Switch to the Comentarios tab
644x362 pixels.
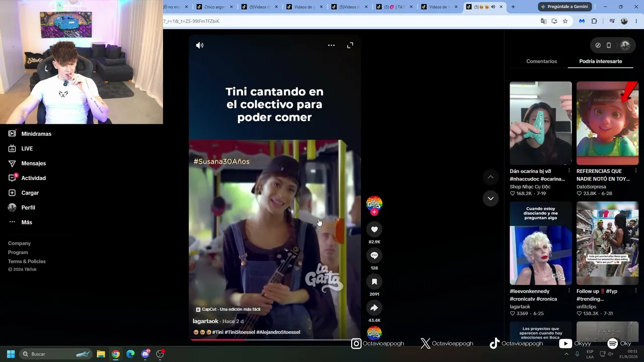pos(541,61)
